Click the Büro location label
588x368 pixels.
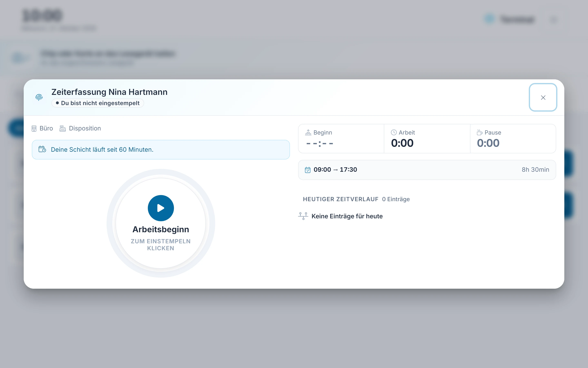(46, 128)
